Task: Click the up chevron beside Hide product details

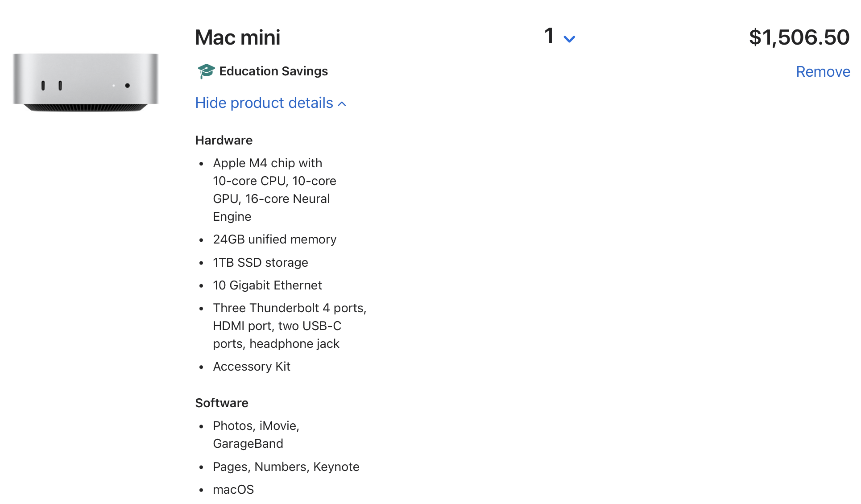Action: [342, 104]
